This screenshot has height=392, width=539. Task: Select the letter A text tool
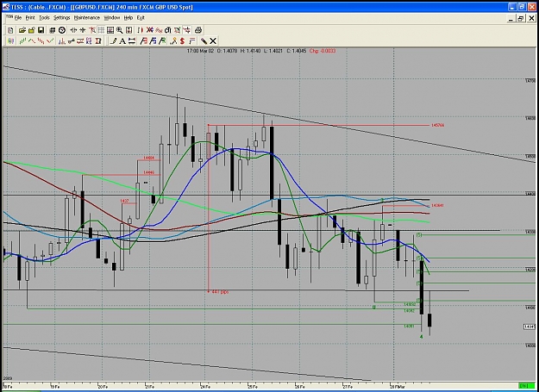coord(122,41)
